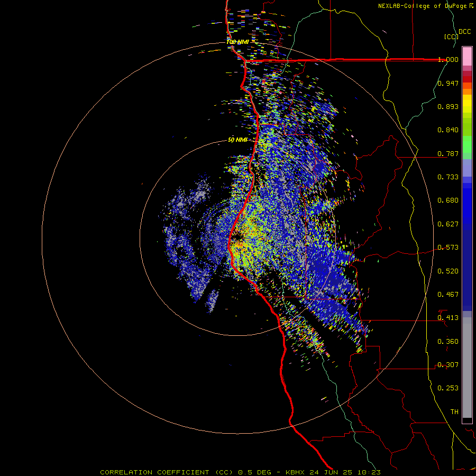Click the 1.000 scale value

pyautogui.click(x=448, y=59)
